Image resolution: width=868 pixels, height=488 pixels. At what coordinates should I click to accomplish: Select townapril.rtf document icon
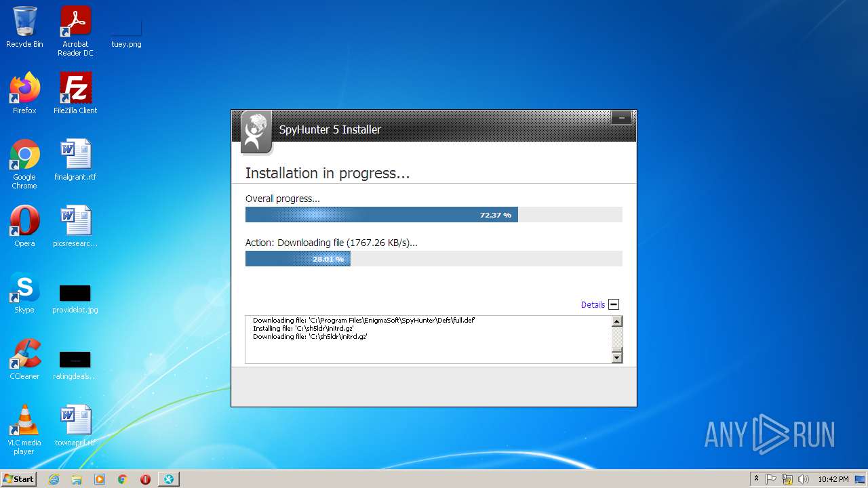(x=75, y=426)
